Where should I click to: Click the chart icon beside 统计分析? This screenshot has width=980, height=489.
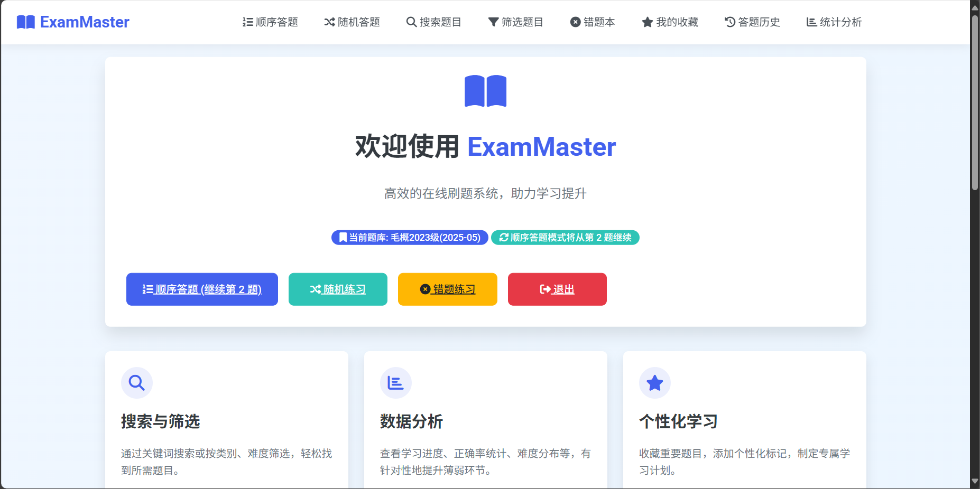(811, 22)
